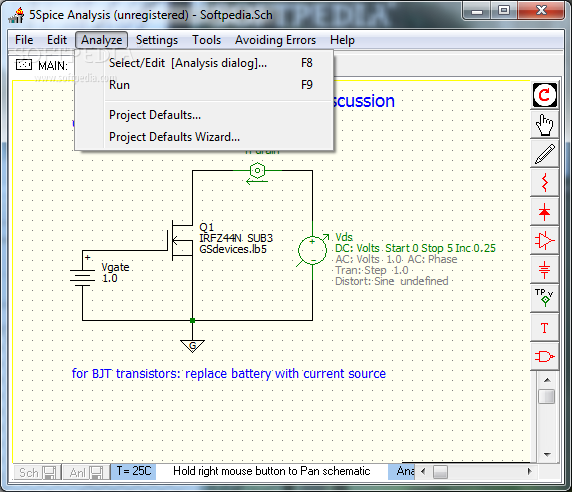Click the Anl save button
572x492 pixels.
[x=86, y=473]
